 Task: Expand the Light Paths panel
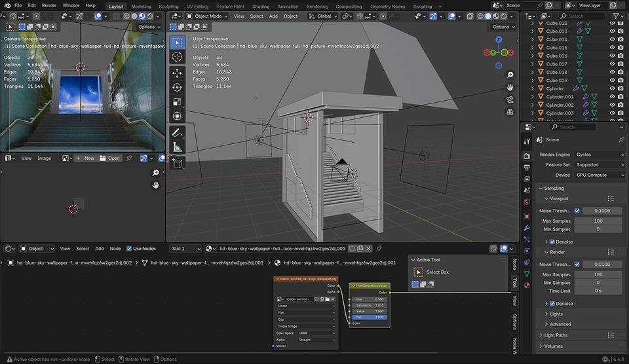(557, 335)
